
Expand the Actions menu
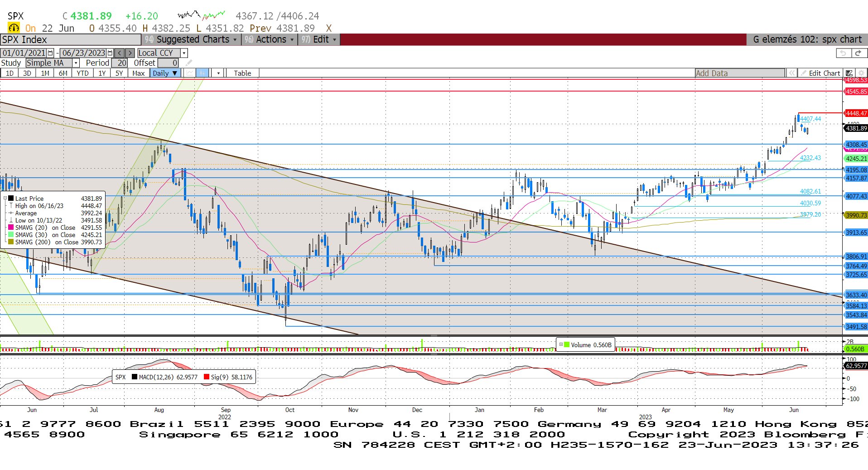tap(269, 39)
